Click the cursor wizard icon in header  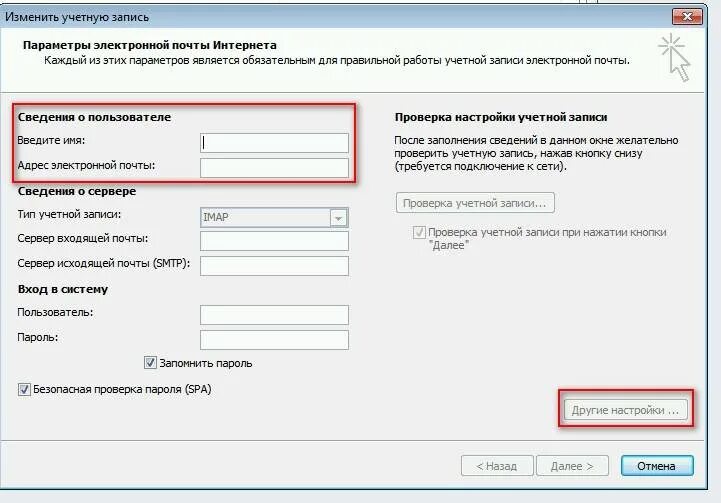675,57
